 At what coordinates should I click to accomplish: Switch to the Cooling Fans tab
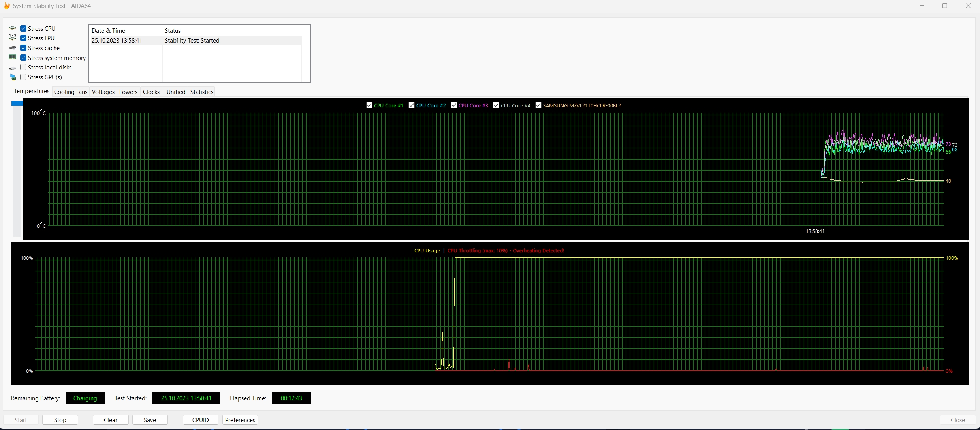coord(70,92)
